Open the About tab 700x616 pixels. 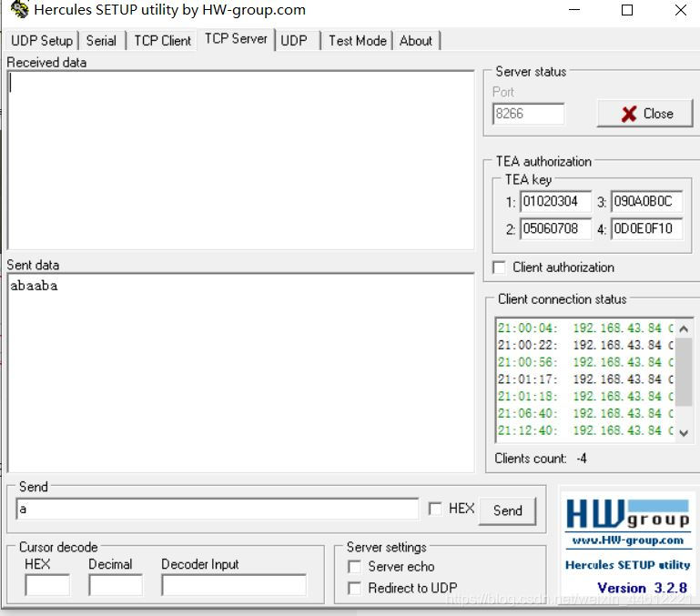click(x=416, y=41)
